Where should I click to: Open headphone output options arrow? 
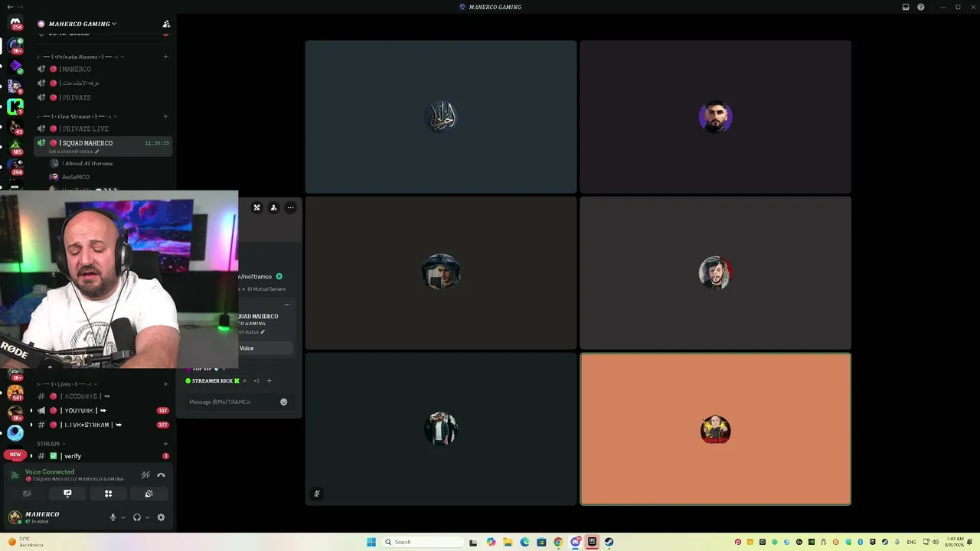click(x=147, y=517)
